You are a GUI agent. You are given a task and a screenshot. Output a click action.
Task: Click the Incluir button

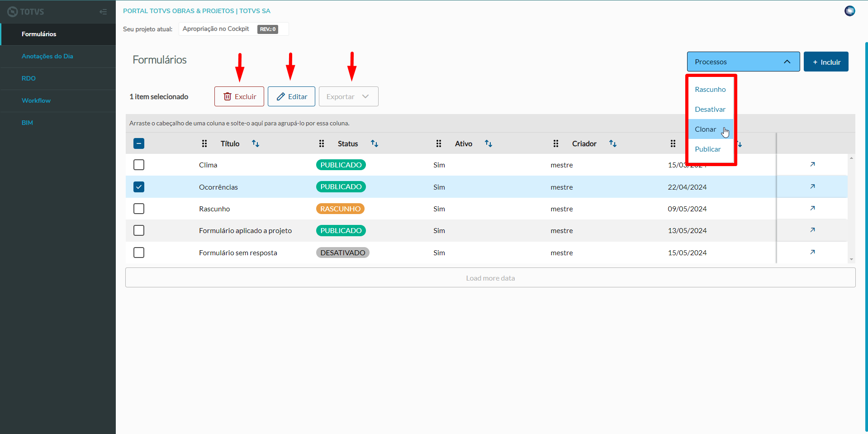pos(826,62)
